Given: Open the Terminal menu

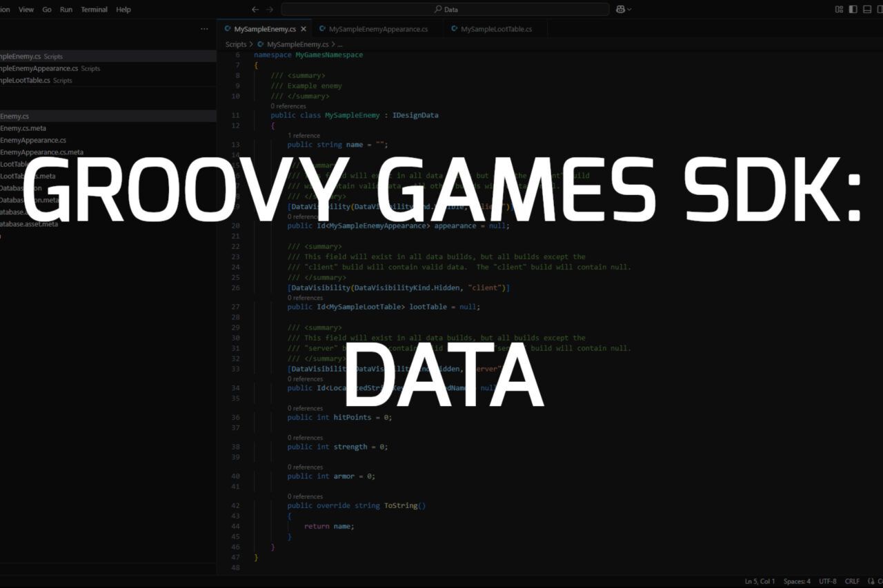Looking at the screenshot, I should [94, 9].
